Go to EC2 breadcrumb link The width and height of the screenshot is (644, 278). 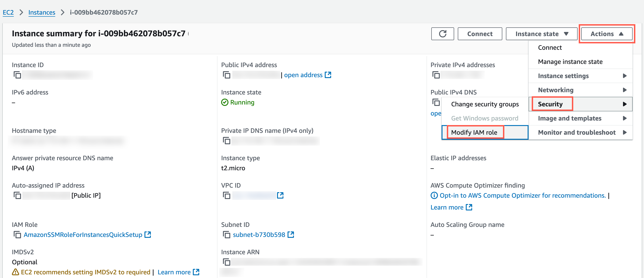click(x=8, y=12)
